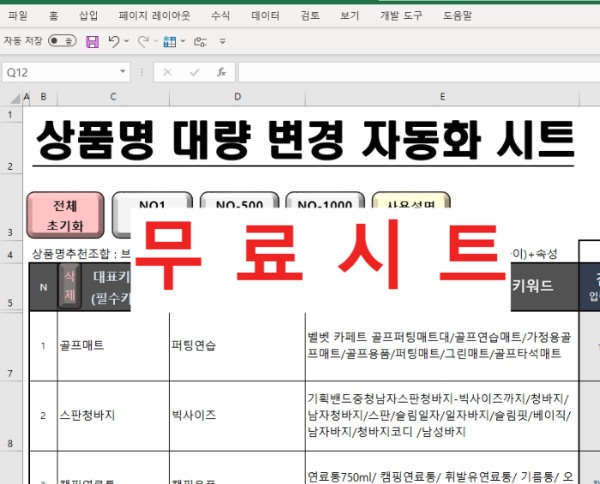This screenshot has height=484, width=600.
Task: Expand the Redo history dropdown arrow
Action: tap(156, 41)
